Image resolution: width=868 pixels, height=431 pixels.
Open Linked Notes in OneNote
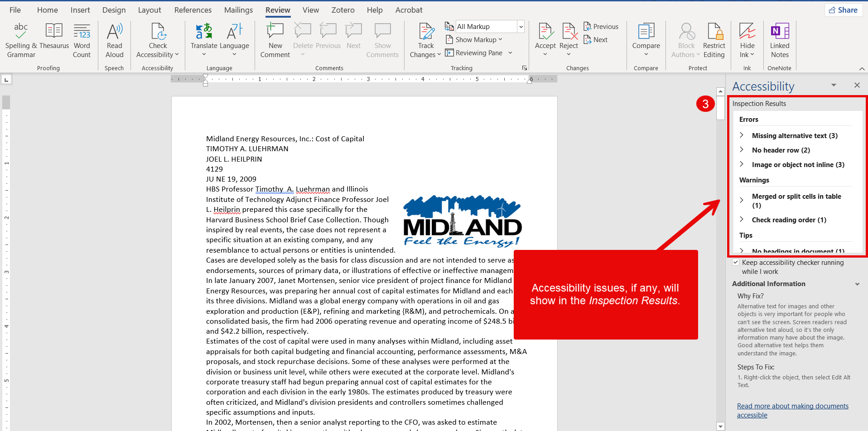click(x=780, y=40)
